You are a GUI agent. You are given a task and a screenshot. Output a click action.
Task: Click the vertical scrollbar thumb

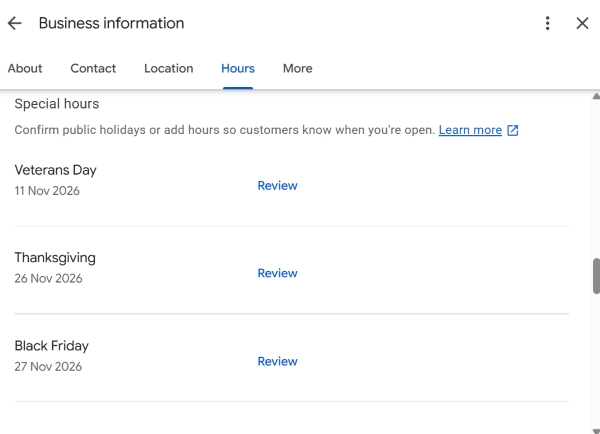coord(596,276)
